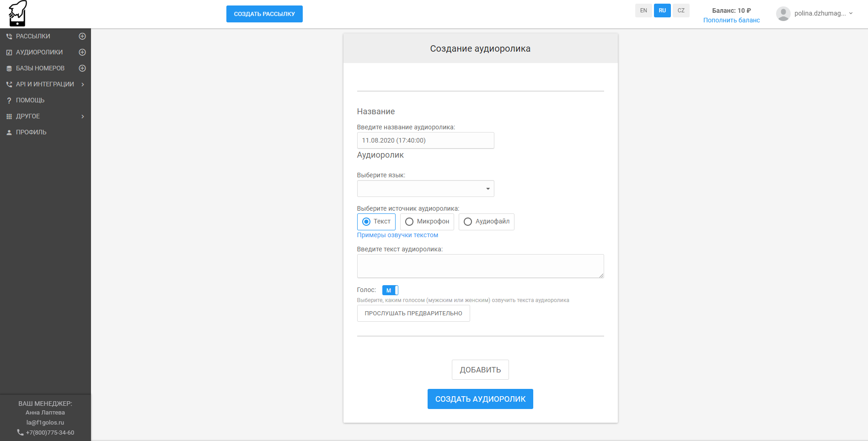The image size is (868, 441).
Task: Click the question mark icon beside Помощь
Action: coord(9,101)
